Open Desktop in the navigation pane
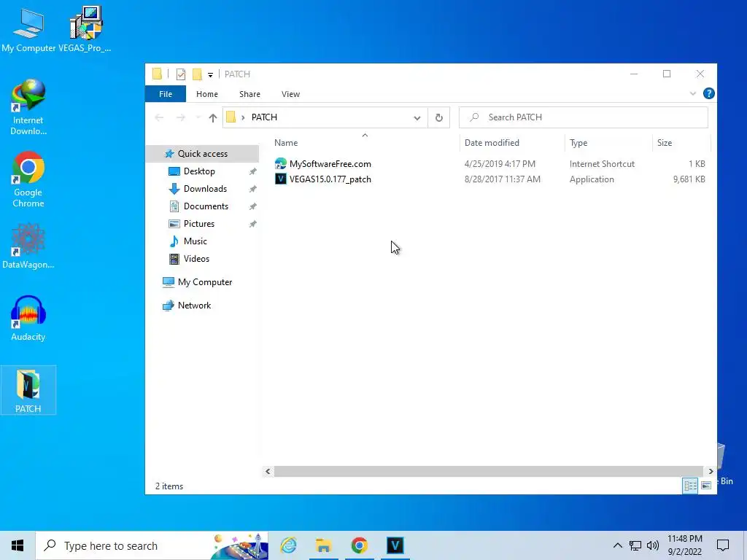Screen dimensions: 747x560 pos(199,171)
